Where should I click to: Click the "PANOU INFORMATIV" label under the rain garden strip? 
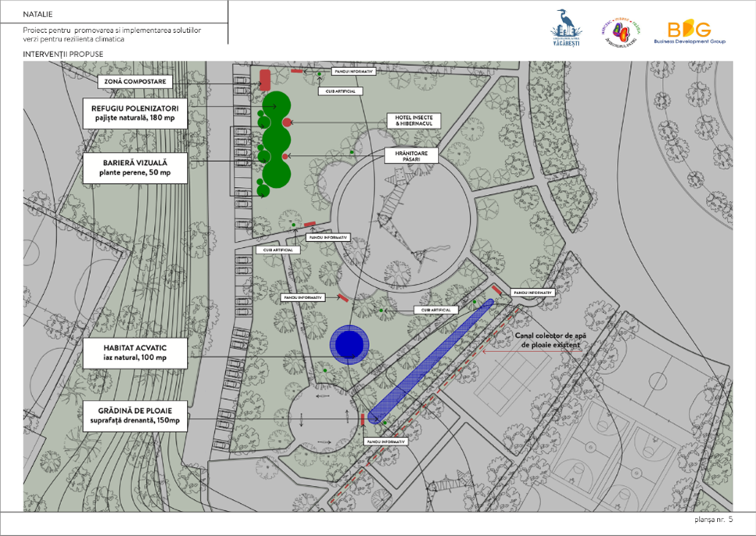click(x=386, y=441)
